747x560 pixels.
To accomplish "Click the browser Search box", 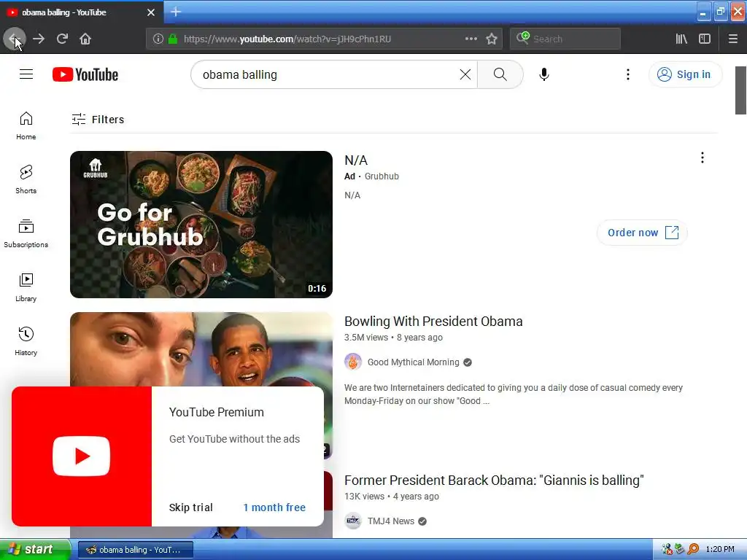I will click(565, 39).
